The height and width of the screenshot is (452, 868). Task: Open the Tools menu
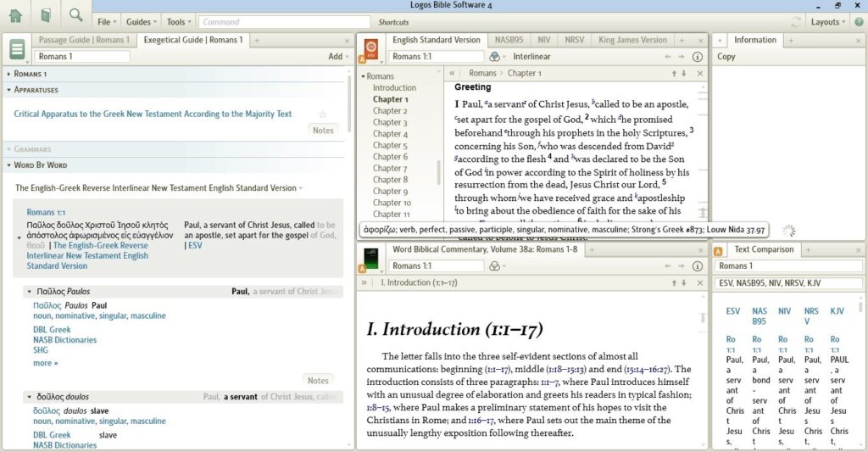pos(179,21)
